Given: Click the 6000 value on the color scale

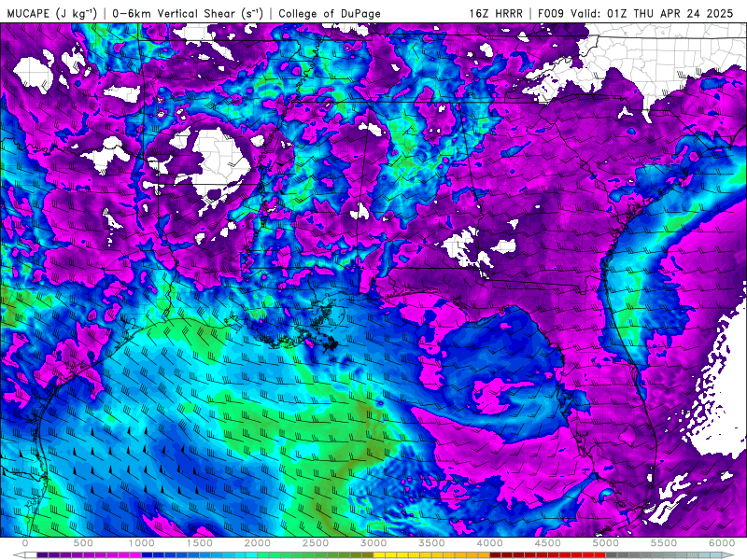Looking at the screenshot, I should pos(722,543).
